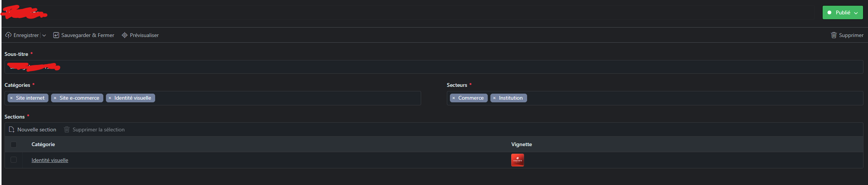Open the Identité visuelle section link
Viewport: 868px width, 185px height.
(50, 160)
